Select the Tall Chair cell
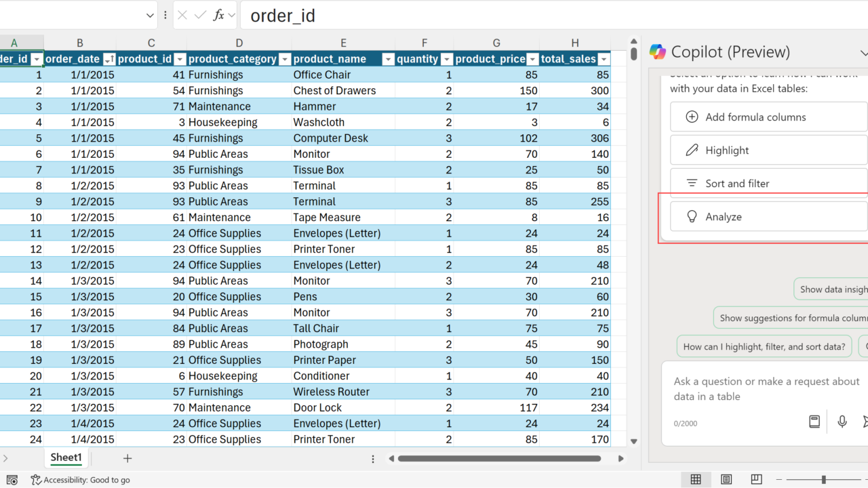868x488 pixels. click(x=343, y=328)
